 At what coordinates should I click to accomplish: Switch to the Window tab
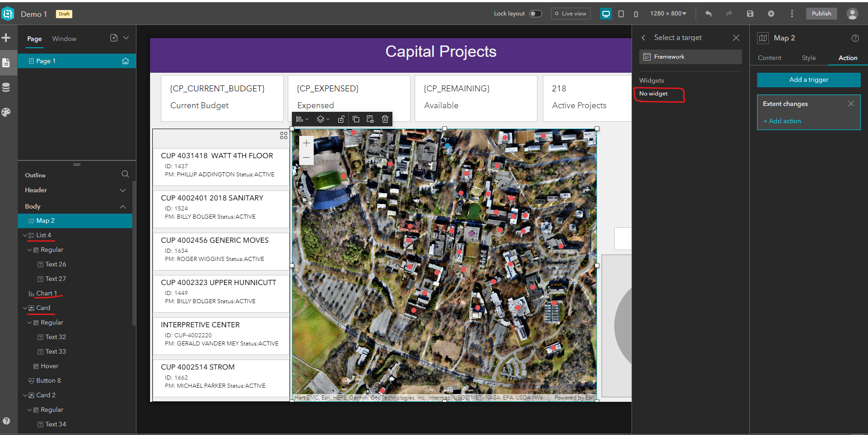pos(64,39)
